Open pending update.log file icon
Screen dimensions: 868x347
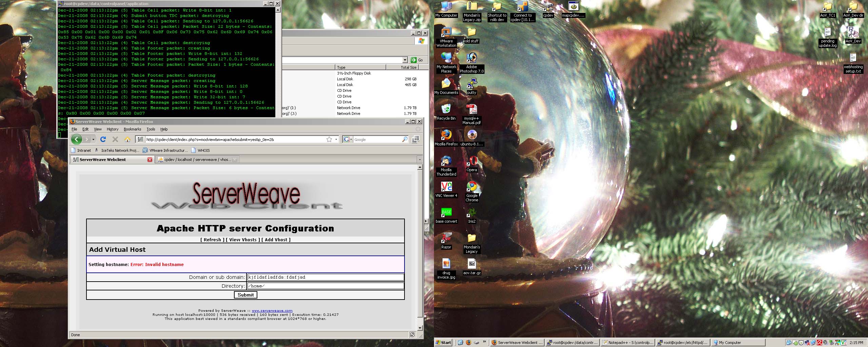tap(828, 37)
